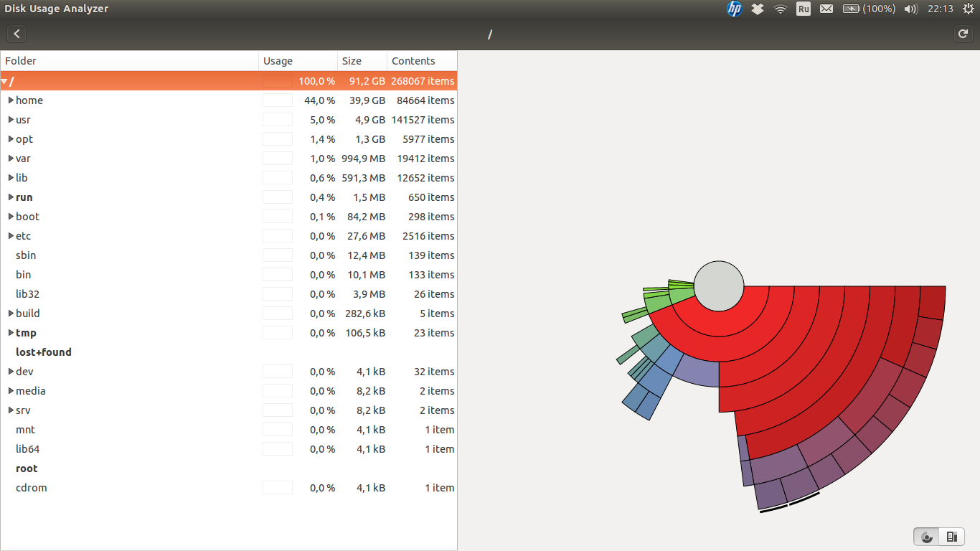Open the Wi-Fi network indicator

tap(781, 9)
